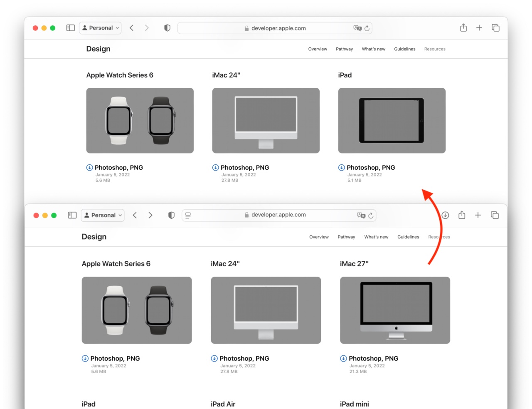Open Guidelines tab in bottom window

(x=408, y=237)
